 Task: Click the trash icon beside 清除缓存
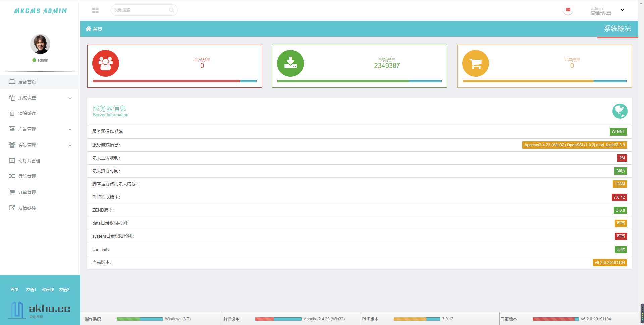(x=12, y=113)
